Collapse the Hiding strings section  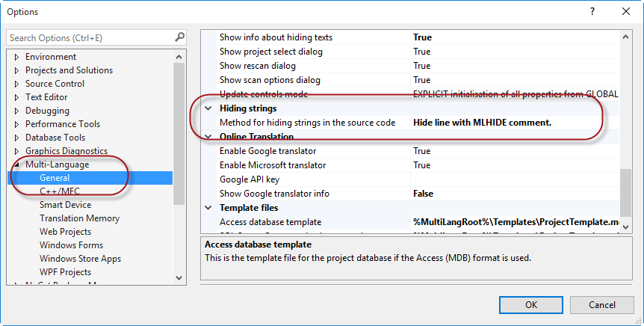pos(208,108)
